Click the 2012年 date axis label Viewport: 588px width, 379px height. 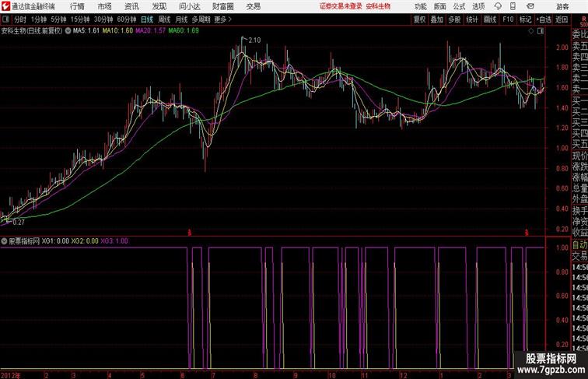11,375
